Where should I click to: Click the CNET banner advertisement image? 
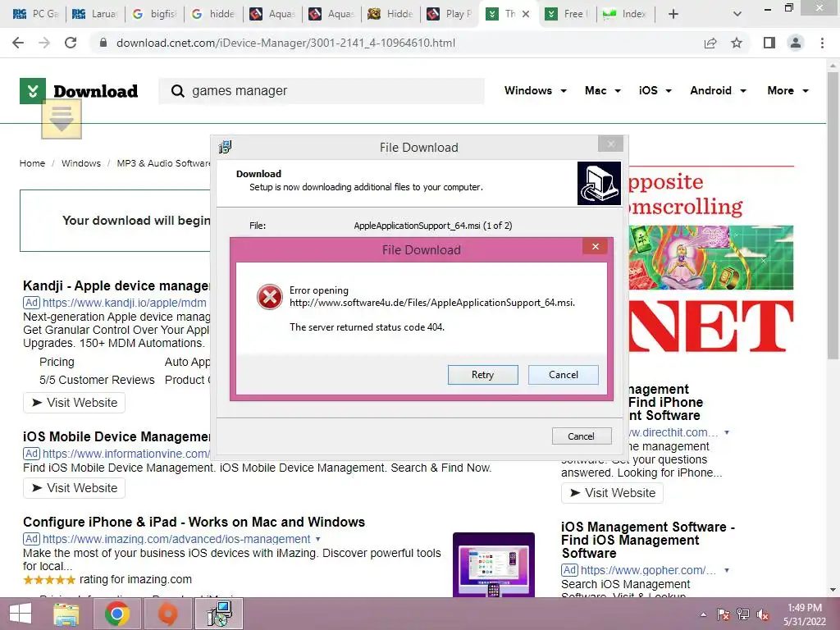click(x=710, y=260)
